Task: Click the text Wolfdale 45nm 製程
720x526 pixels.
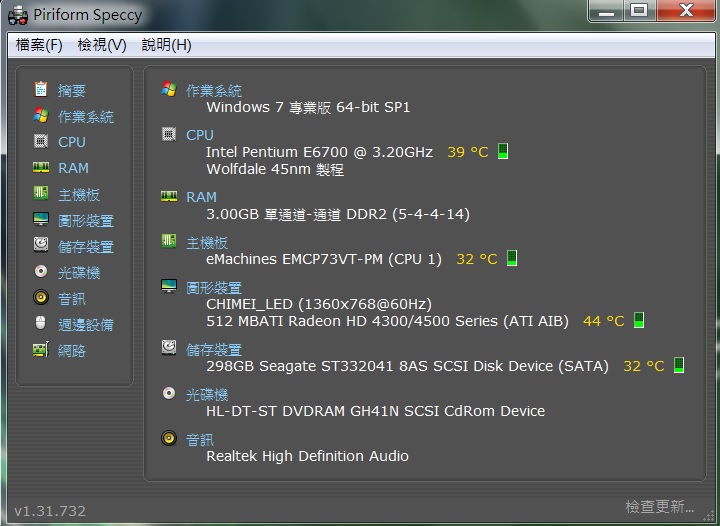Action: click(x=275, y=169)
